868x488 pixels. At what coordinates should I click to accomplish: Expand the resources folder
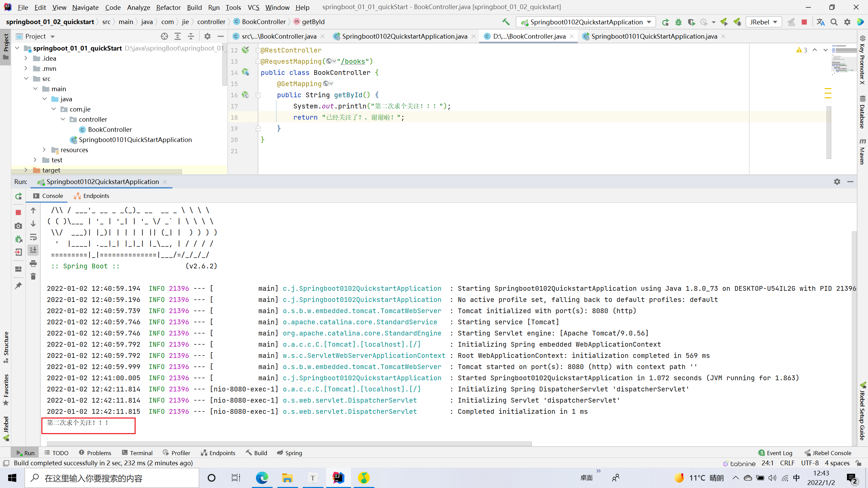pyautogui.click(x=44, y=150)
